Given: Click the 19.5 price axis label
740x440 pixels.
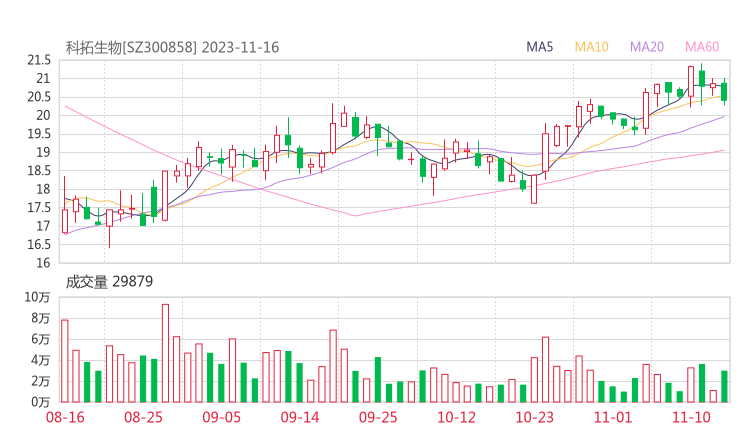Looking at the screenshot, I should [39, 134].
